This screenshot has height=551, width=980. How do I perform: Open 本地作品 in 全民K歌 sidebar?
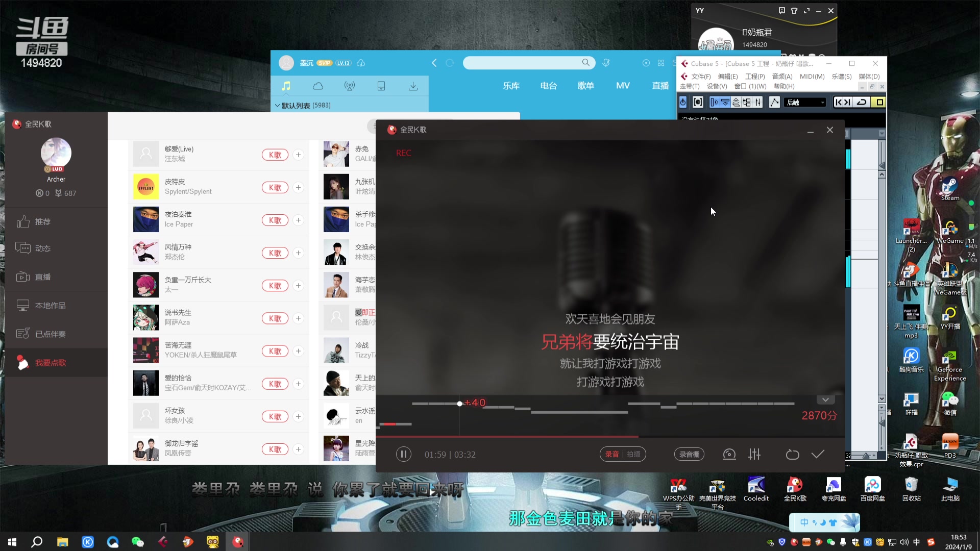[56, 305]
